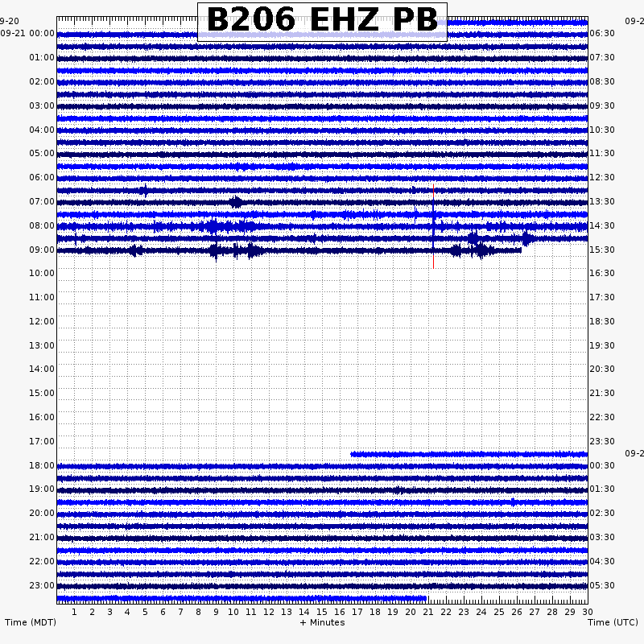Click the 03:30 UTC time label
Viewport: 644px width, 644px height.
coord(602,537)
